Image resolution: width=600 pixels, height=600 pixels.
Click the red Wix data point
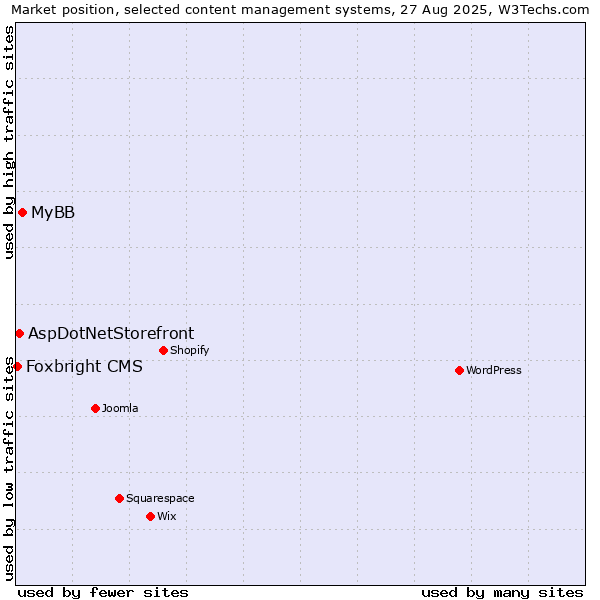click(150, 517)
